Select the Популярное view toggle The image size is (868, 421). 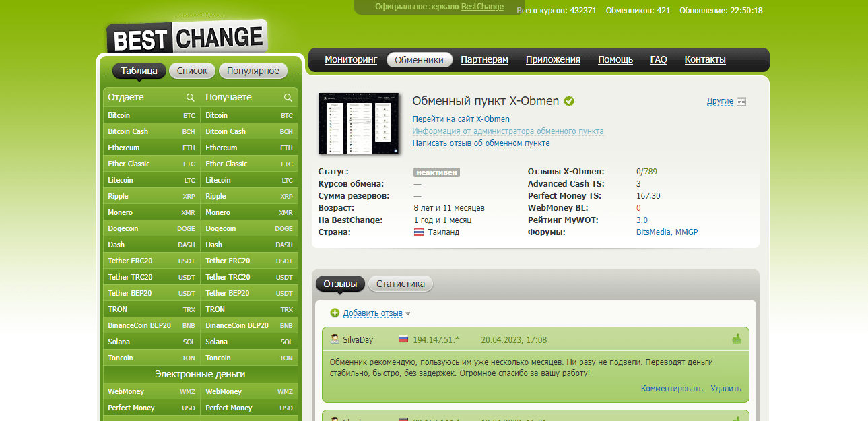(x=253, y=71)
